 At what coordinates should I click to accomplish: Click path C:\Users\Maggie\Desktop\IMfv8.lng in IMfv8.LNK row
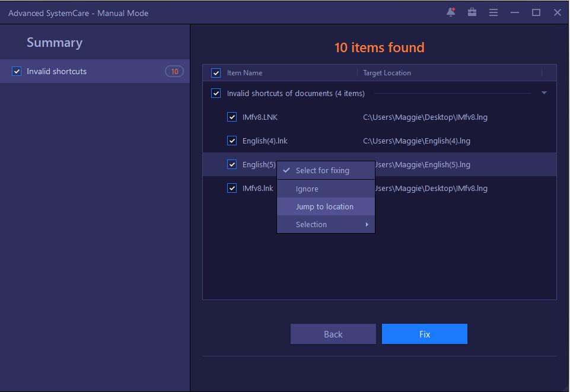425,117
